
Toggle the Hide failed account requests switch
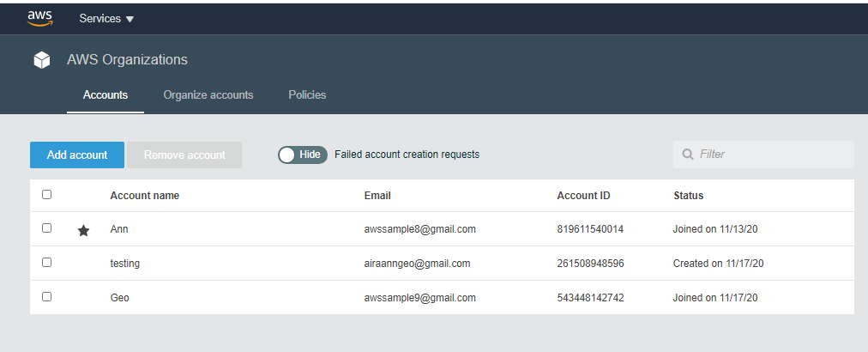pos(302,155)
